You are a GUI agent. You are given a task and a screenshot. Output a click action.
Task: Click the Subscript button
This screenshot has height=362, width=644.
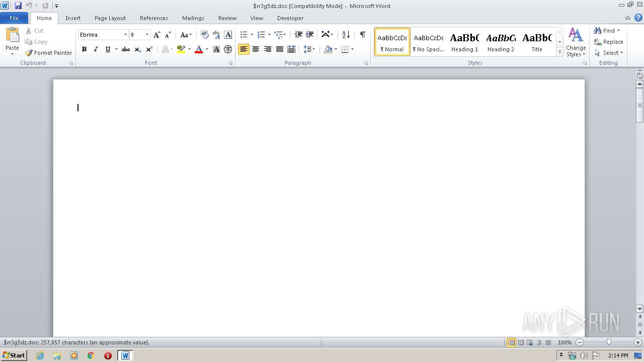[x=138, y=49]
